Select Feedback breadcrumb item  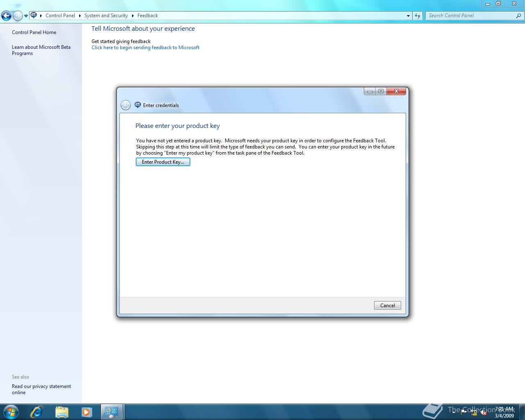pos(148,16)
